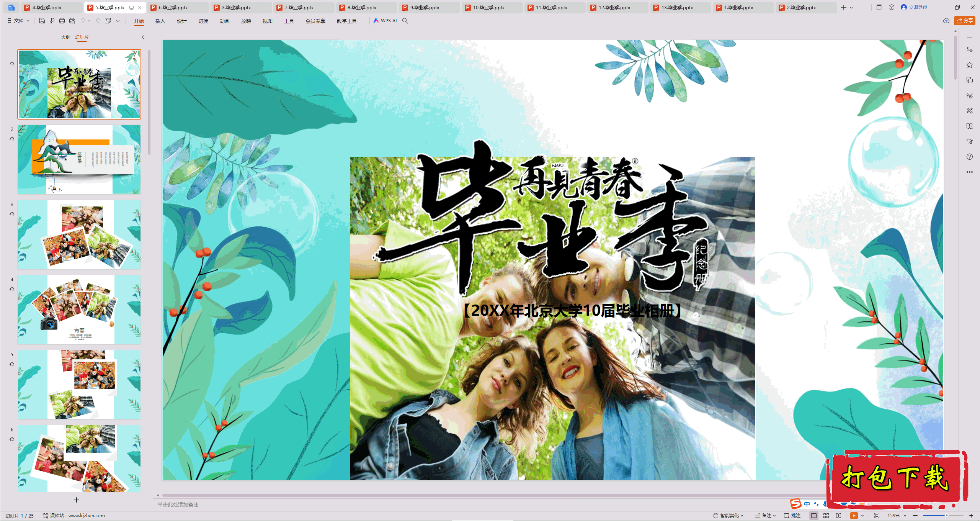Screen dimensions: 980x521
Task: Open the 插入 ribbon tab
Action: [x=160, y=21]
